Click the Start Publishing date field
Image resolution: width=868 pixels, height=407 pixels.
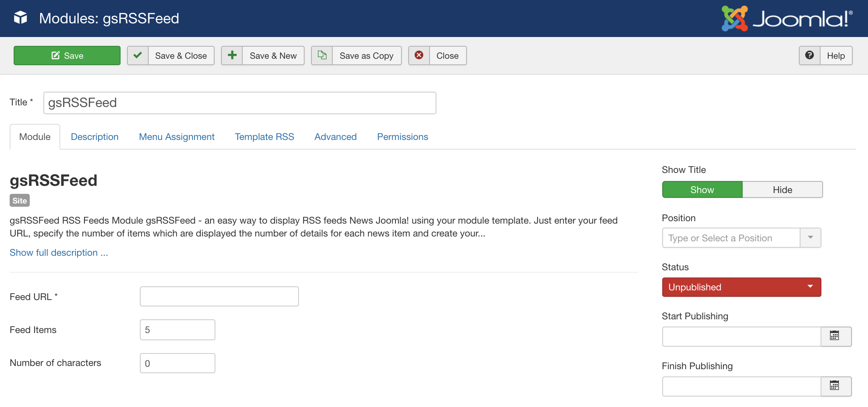(741, 336)
